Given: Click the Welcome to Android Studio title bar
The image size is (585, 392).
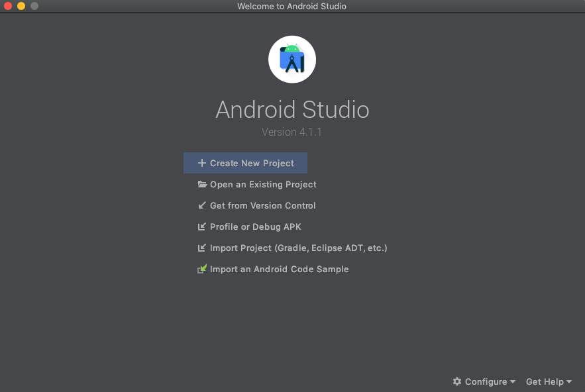Looking at the screenshot, I should (292, 6).
